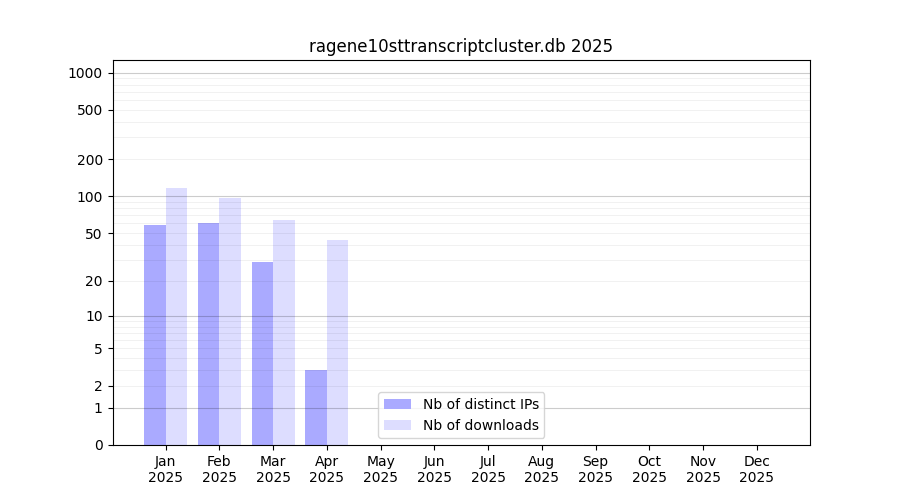Click the light blue downloads legend swatch
Image resolution: width=900 pixels, height=500 pixels.
(x=397, y=425)
